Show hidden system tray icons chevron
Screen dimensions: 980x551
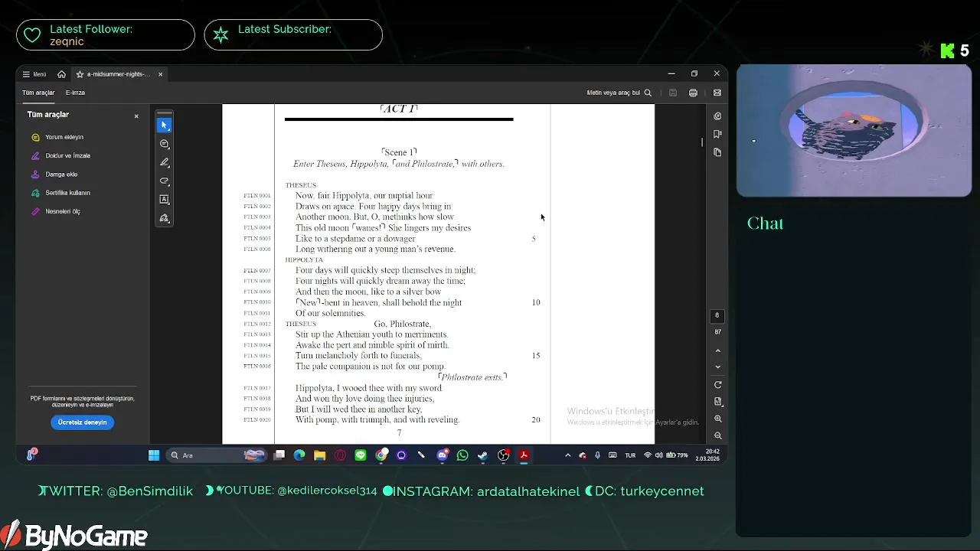tap(567, 455)
